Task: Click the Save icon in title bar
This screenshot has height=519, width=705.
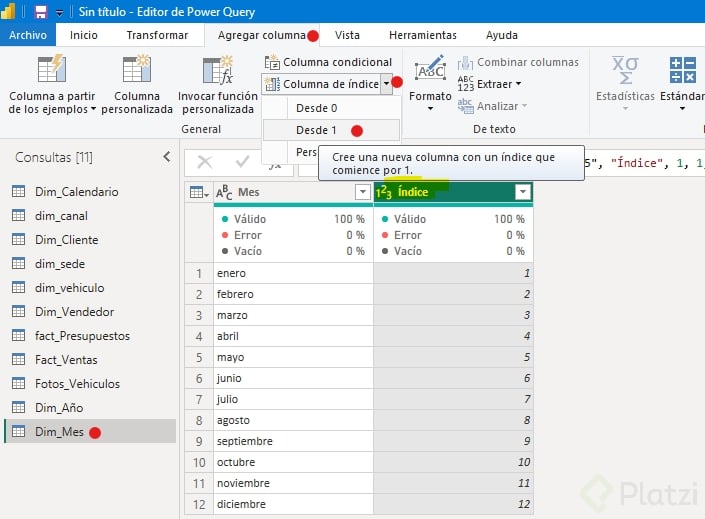Action: [x=41, y=12]
